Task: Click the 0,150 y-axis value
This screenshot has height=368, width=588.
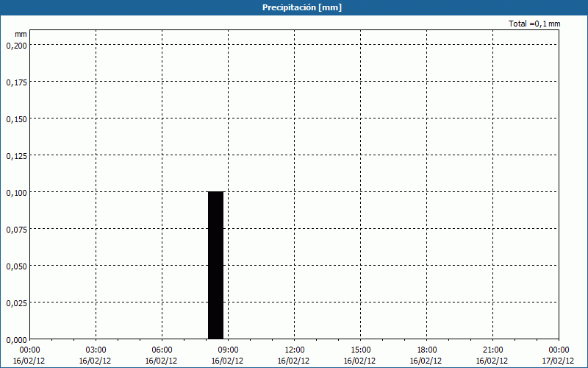Action: (16, 118)
